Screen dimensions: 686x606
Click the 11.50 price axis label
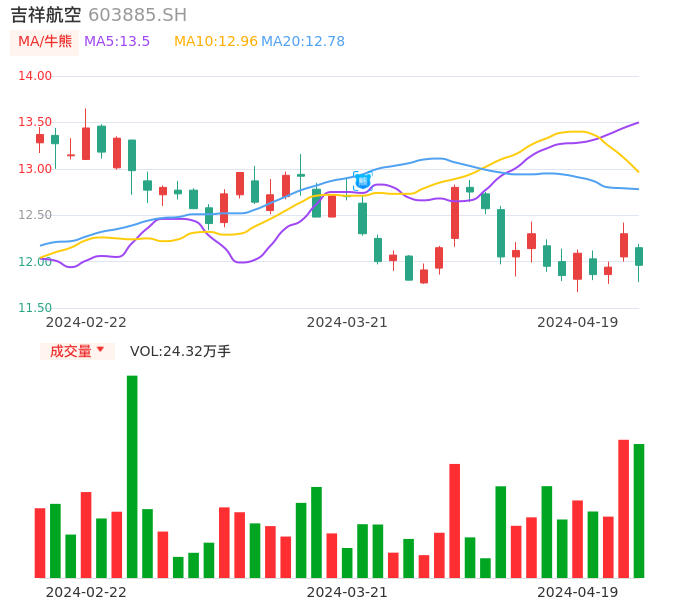tap(35, 308)
